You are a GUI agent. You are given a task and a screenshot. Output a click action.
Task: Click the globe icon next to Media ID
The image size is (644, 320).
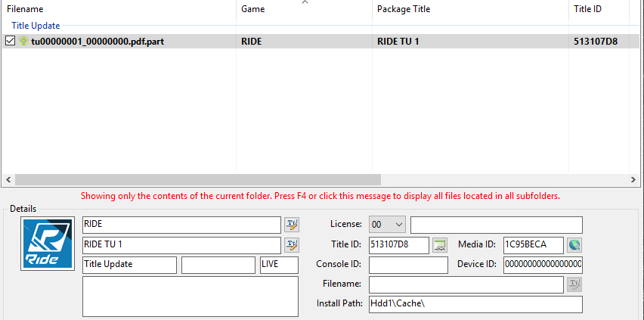pyautogui.click(x=574, y=244)
